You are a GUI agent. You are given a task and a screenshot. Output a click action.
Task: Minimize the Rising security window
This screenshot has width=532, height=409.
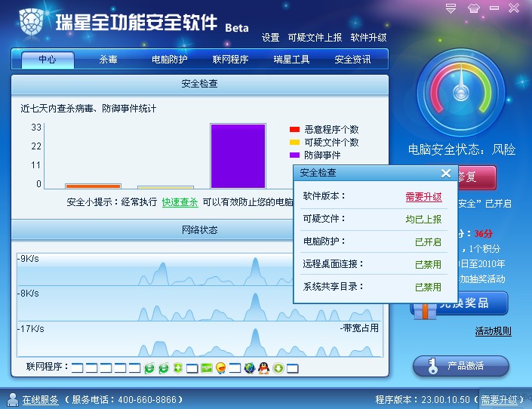[494, 8]
